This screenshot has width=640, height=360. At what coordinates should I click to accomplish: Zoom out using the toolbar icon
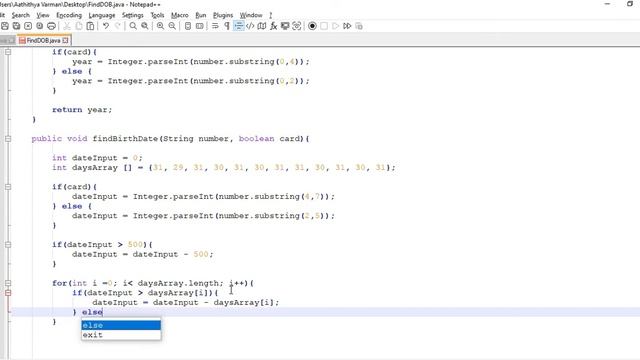pos(172,26)
